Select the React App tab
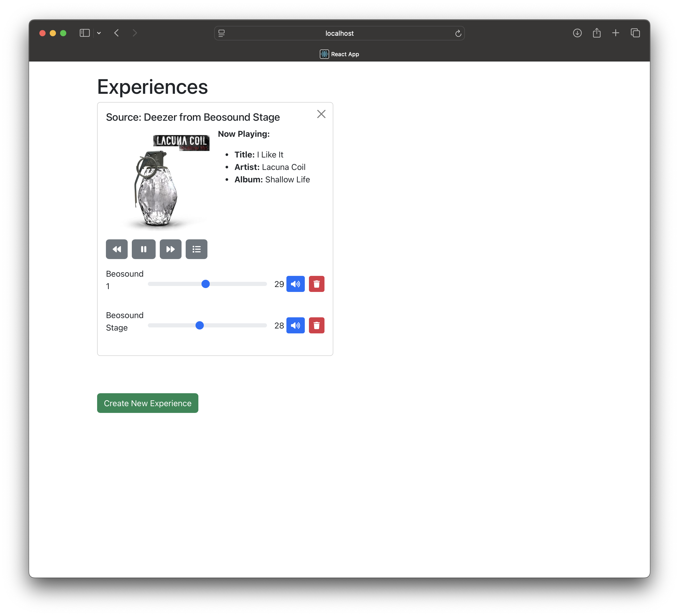The image size is (679, 616). coord(339,54)
